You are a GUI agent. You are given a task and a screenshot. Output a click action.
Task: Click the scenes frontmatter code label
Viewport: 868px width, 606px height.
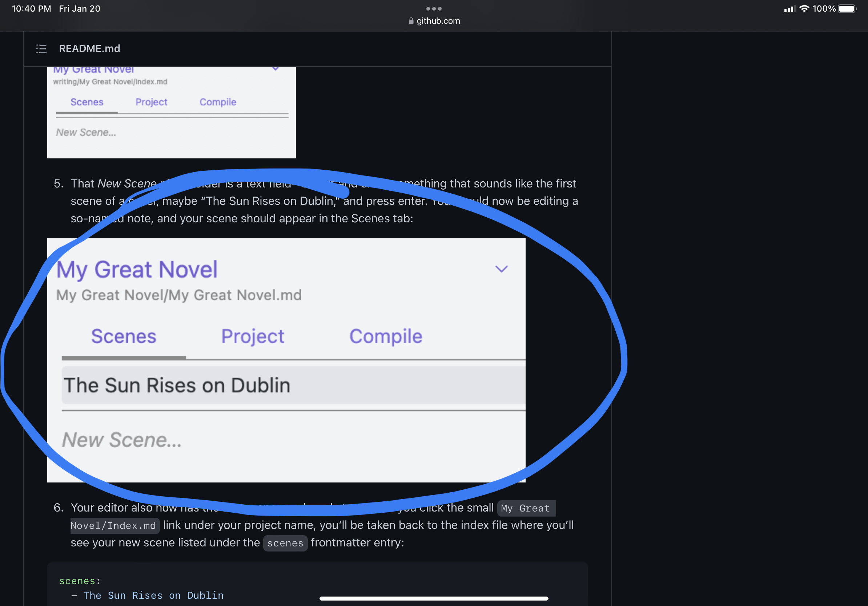click(x=285, y=543)
